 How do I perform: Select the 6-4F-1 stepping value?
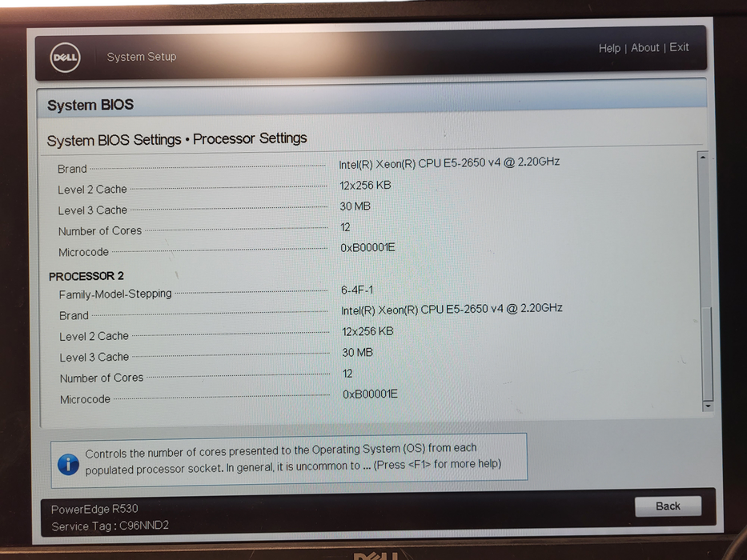pos(357,290)
